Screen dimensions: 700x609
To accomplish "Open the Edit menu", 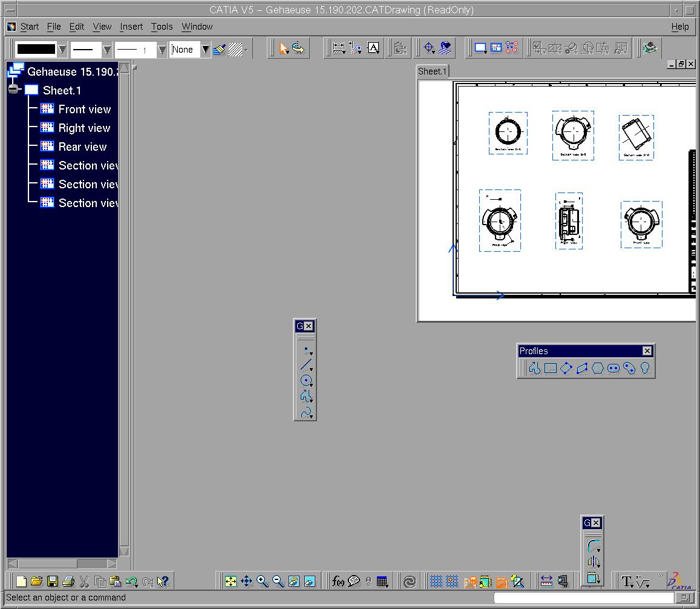I will coord(76,27).
